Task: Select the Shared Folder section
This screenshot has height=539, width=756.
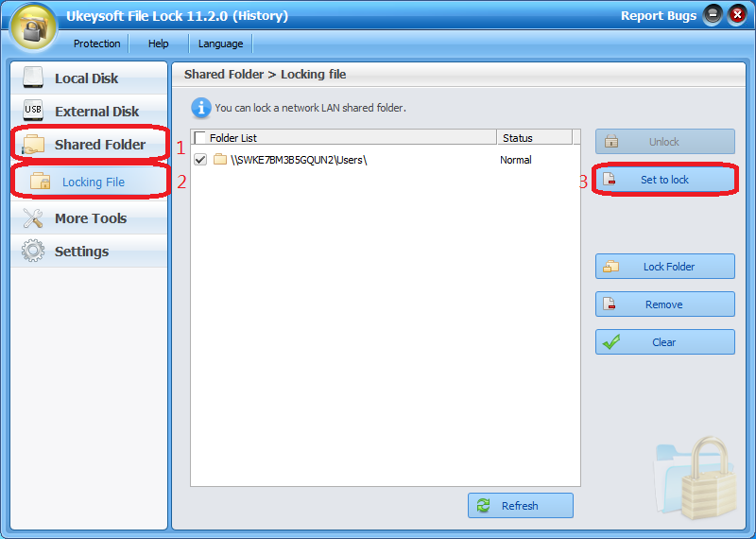Action: pyautogui.click(x=89, y=144)
